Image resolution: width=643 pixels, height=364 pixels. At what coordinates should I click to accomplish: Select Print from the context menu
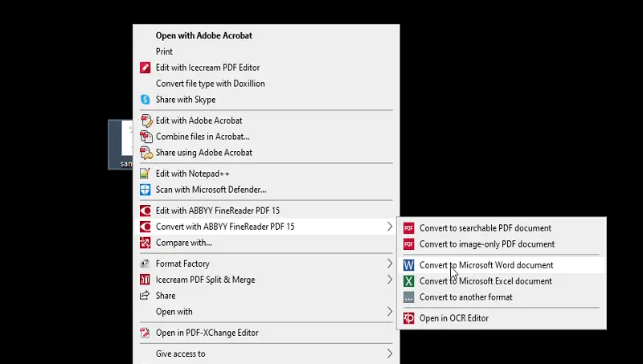click(x=267, y=51)
